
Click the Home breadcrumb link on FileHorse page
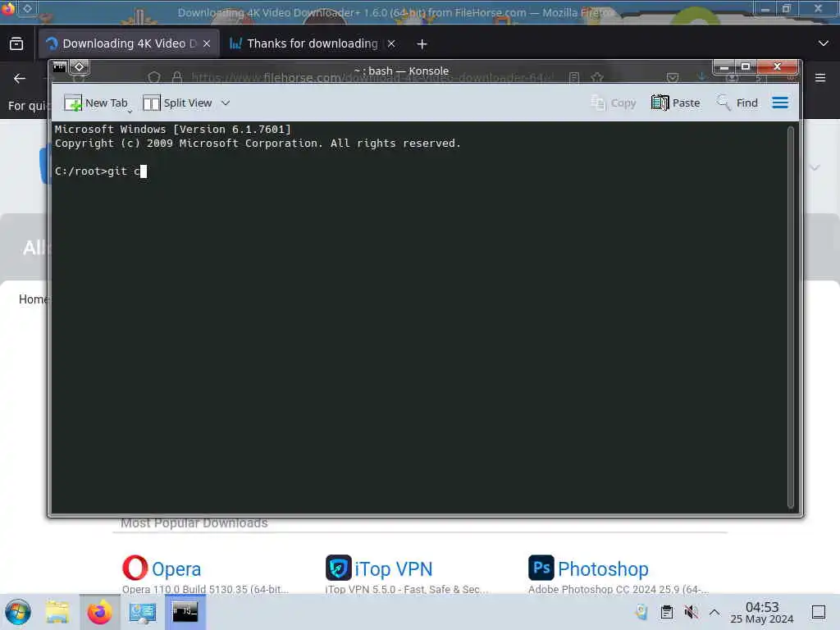tap(33, 299)
